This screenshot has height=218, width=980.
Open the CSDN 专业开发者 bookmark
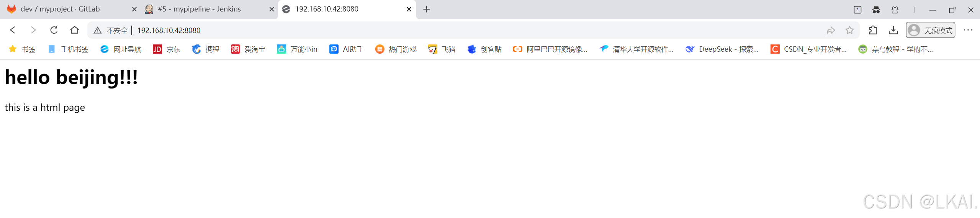tap(809, 49)
